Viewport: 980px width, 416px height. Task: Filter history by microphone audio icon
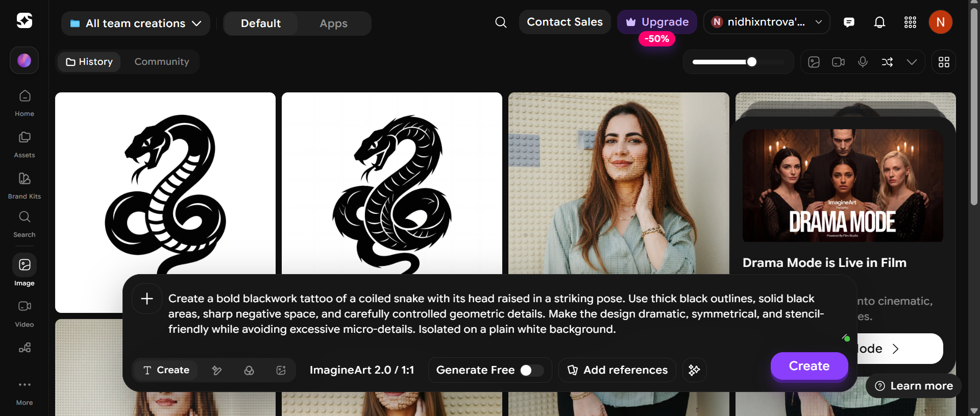tap(863, 62)
